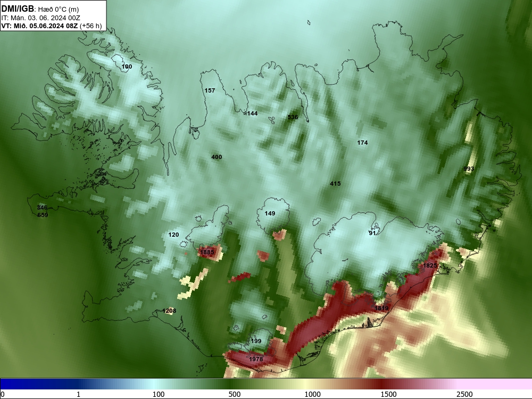Click the map value 659 on the western peninsula
Image resolution: width=532 pixels, height=399 pixels.
point(43,215)
